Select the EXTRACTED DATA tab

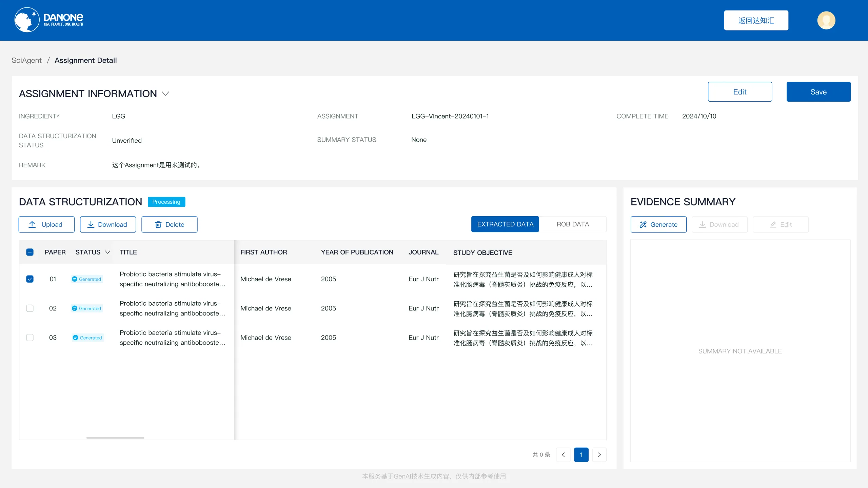[x=505, y=224]
